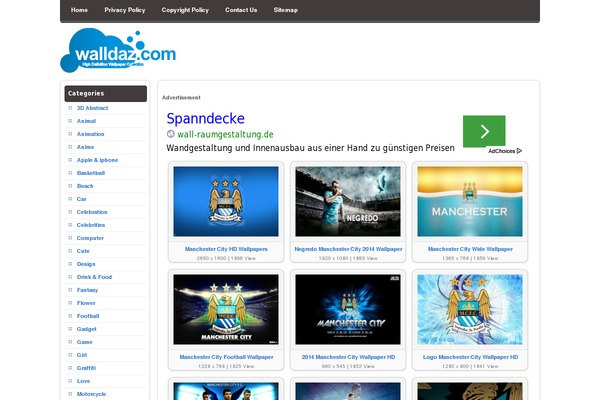
Task: Choose the Design category
Action: pyautogui.click(x=86, y=264)
